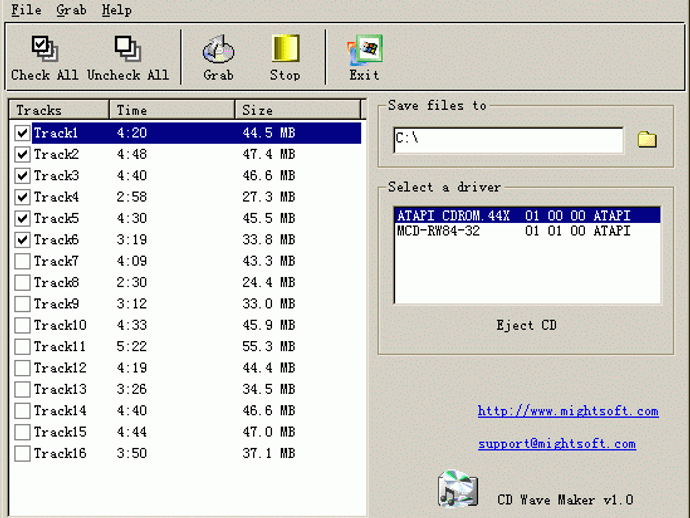Screen dimensions: 690x518
Task: Uncheck the Track3 checkbox
Action: pos(22,176)
